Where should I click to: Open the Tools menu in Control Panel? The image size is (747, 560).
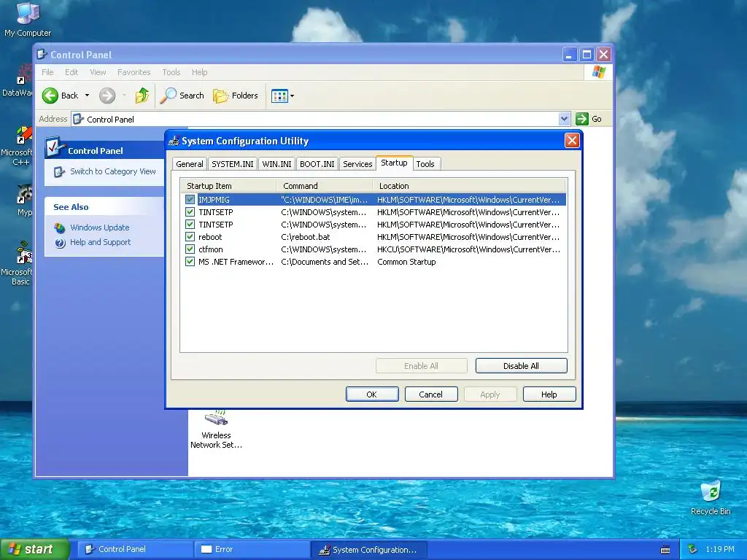click(171, 72)
